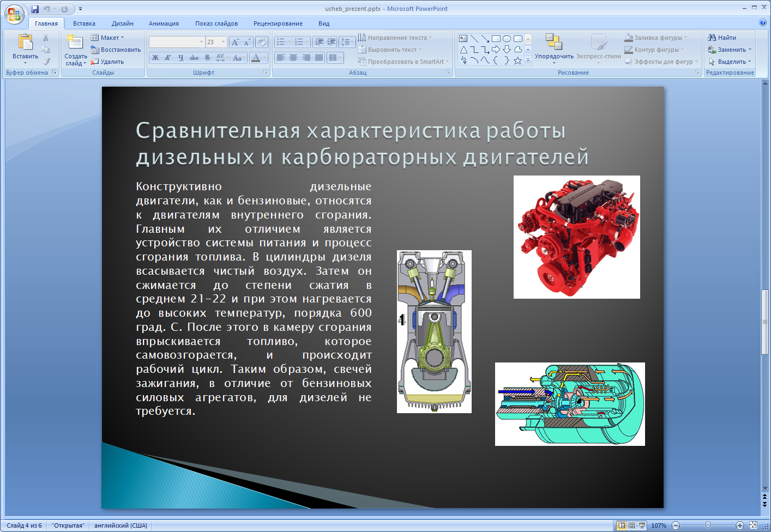Switch to slide sorter view
The image size is (771, 532).
coord(631,525)
